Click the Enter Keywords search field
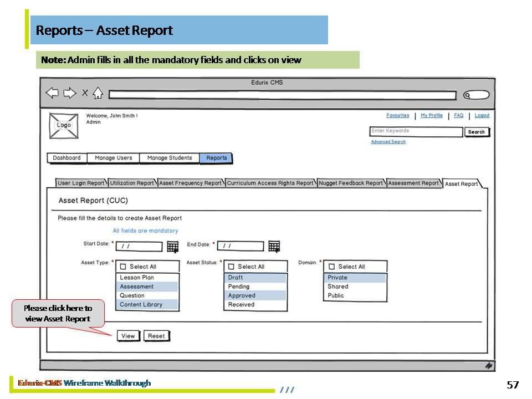532x399 pixels. tap(416, 131)
